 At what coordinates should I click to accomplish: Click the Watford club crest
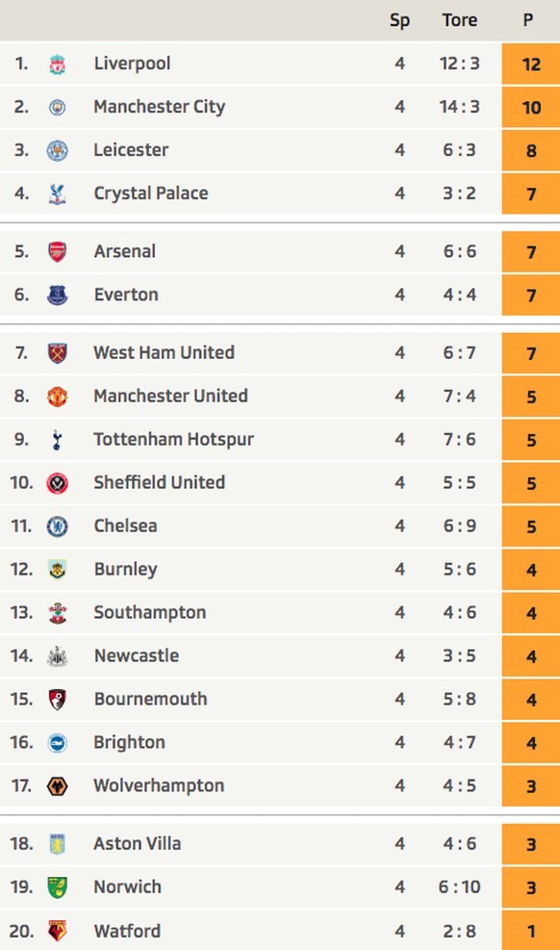click(x=58, y=931)
